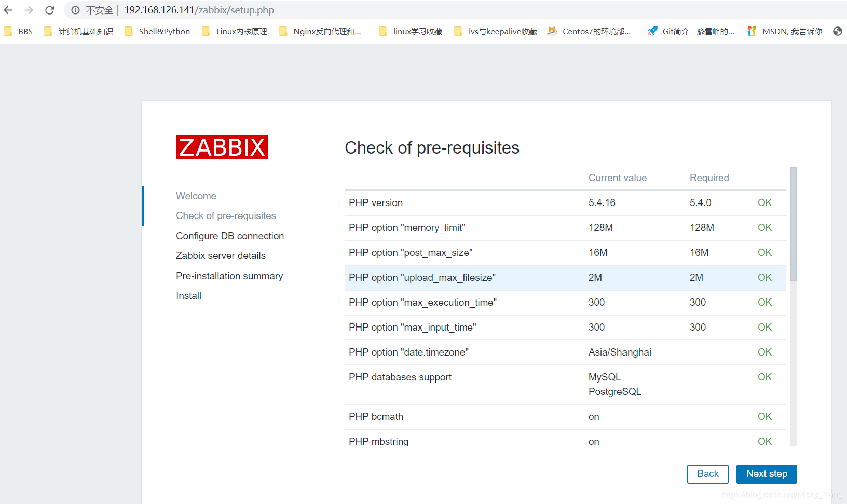Image resolution: width=847 pixels, height=504 pixels.
Task: Open the MSDN, 我告诉你 bookmark
Action: pos(785,32)
